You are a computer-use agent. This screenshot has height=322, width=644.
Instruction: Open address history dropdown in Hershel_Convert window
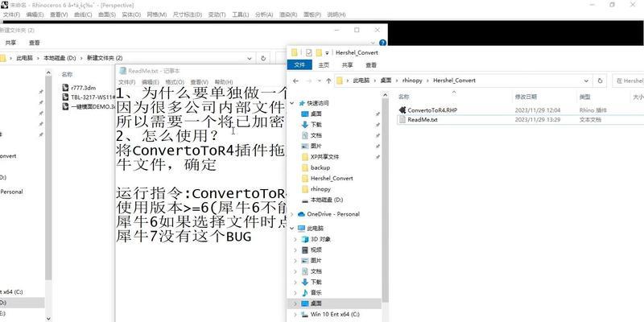(587, 81)
